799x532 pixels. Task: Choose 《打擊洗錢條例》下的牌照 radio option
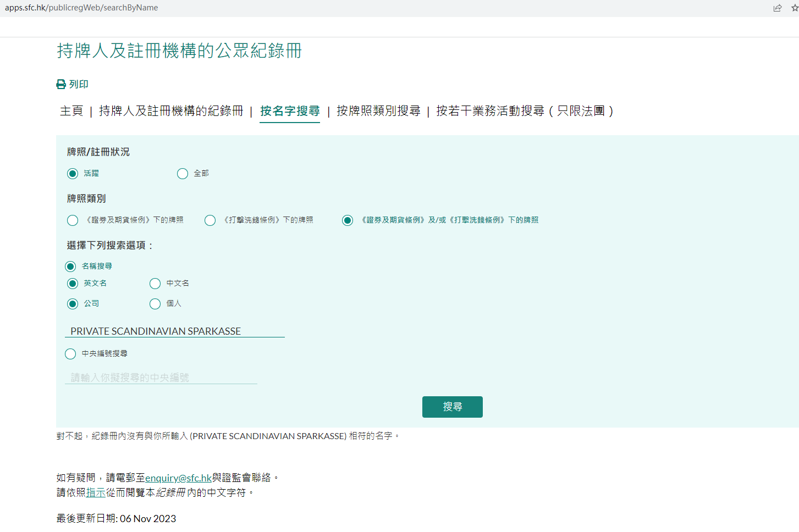click(x=210, y=220)
